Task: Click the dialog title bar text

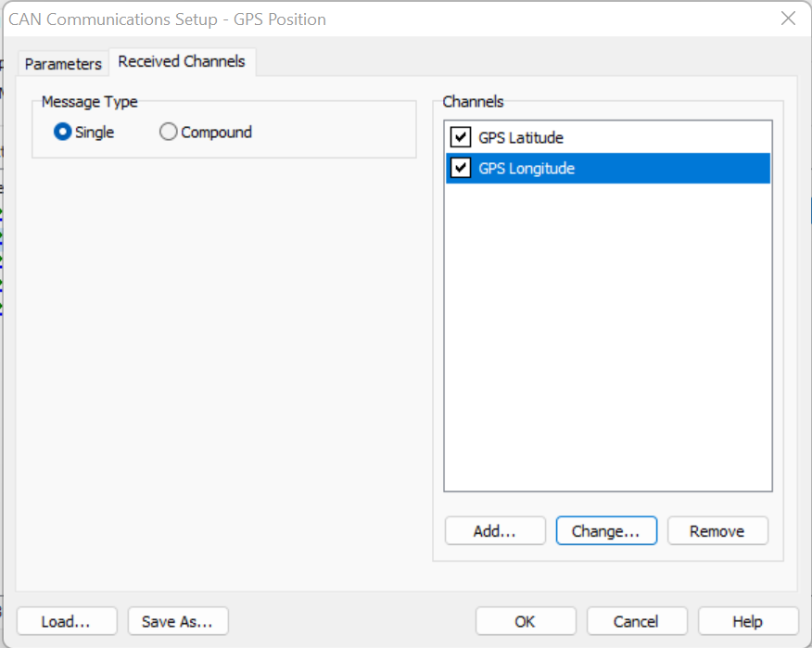Action: tap(168, 19)
